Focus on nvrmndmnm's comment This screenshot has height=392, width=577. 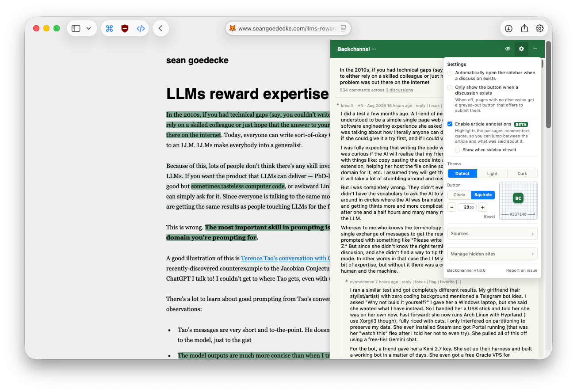[420, 282]
